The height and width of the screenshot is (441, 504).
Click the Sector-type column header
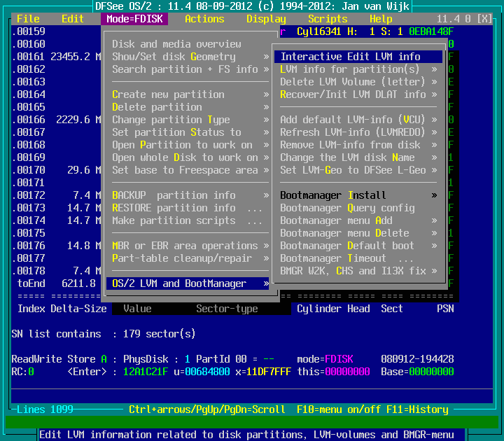(227, 309)
